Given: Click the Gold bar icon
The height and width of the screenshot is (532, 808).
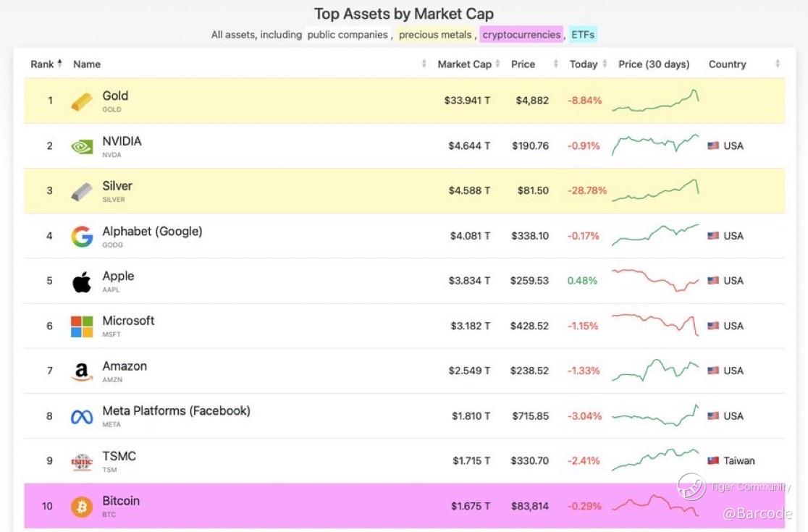Looking at the screenshot, I should tap(82, 101).
